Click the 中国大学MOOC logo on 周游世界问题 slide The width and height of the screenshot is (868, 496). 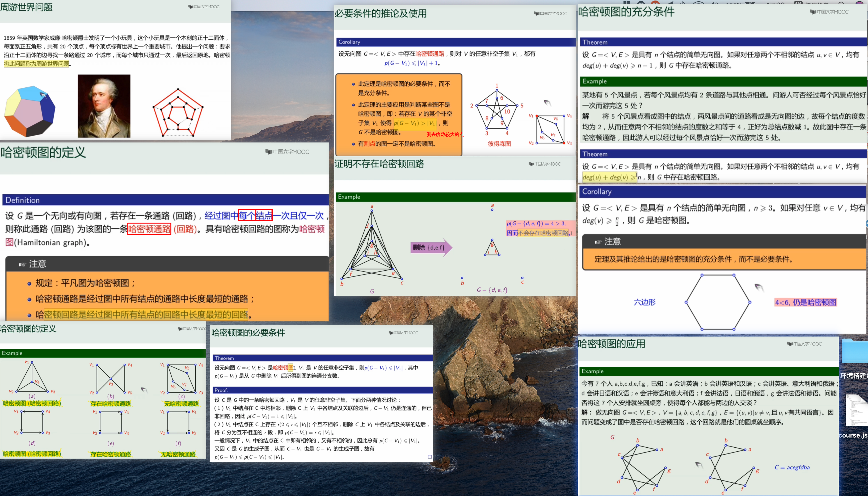[204, 6]
